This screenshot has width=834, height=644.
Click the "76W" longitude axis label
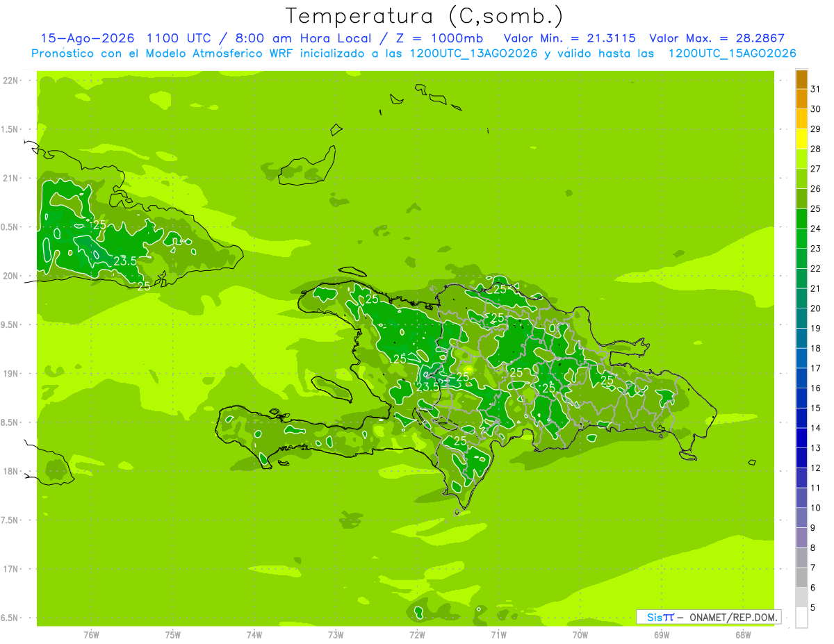(x=91, y=634)
